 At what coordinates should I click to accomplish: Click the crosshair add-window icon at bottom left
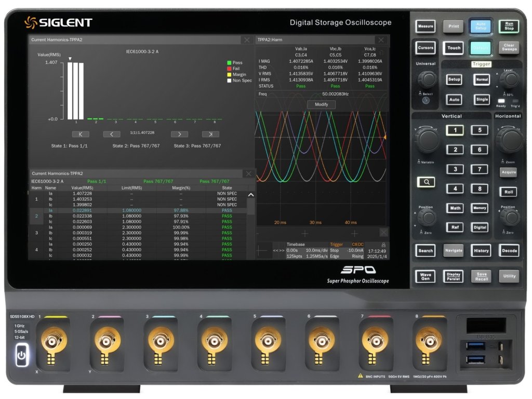click(x=264, y=250)
